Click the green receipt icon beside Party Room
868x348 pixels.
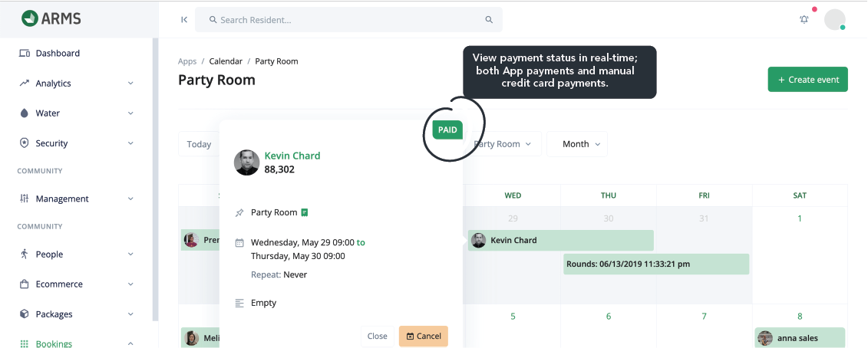pyautogui.click(x=305, y=212)
